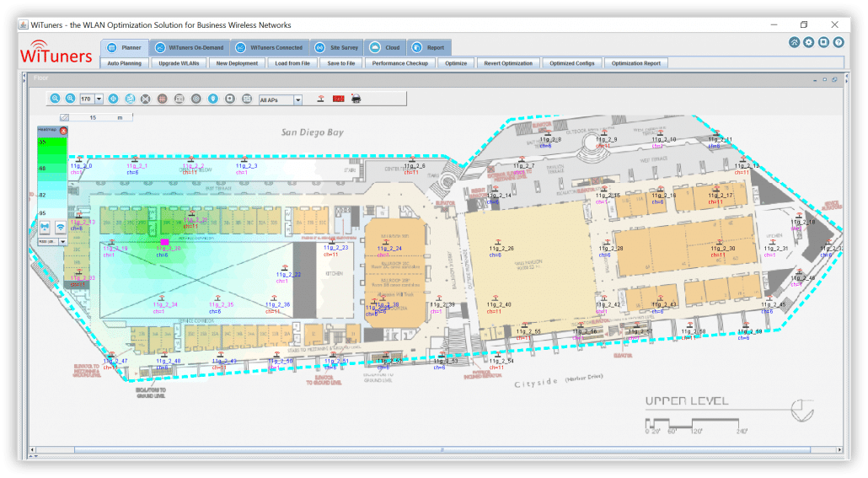Viewport: 868px width, 478px height.
Task: Click the blue location pin toolbar icon
Action: coord(213,99)
